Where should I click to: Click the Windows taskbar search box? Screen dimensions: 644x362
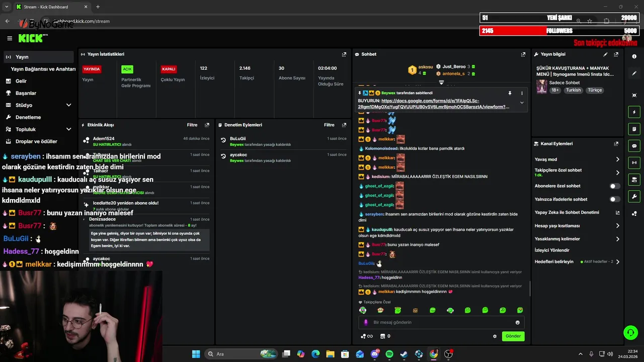242,354
